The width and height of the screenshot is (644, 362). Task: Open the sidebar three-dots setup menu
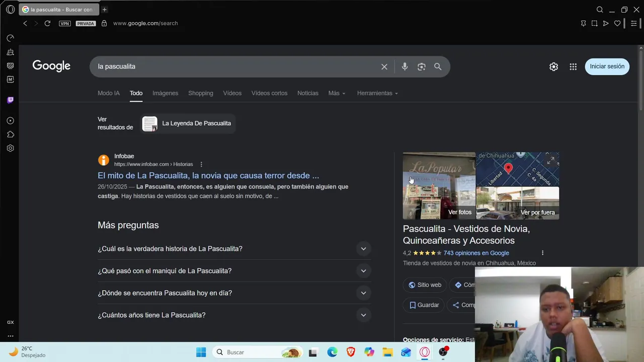pyautogui.click(x=10, y=336)
